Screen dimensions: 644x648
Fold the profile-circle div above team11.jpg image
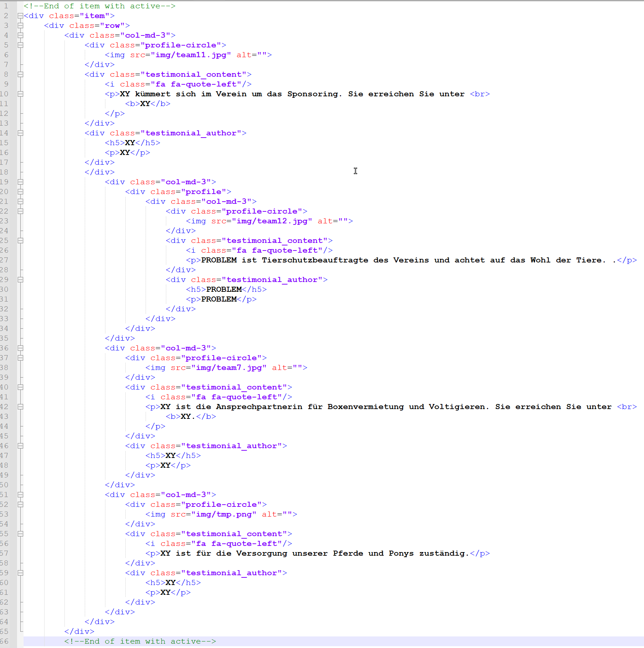pos(20,45)
